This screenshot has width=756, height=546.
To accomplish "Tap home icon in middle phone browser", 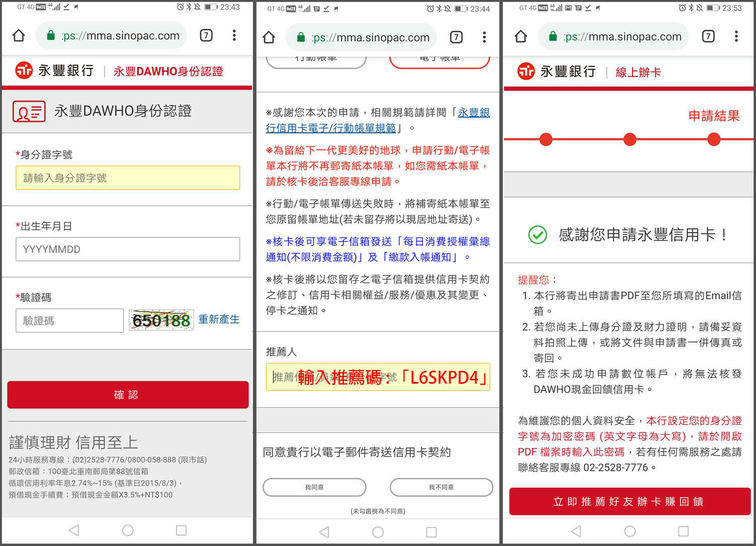I will tap(269, 37).
